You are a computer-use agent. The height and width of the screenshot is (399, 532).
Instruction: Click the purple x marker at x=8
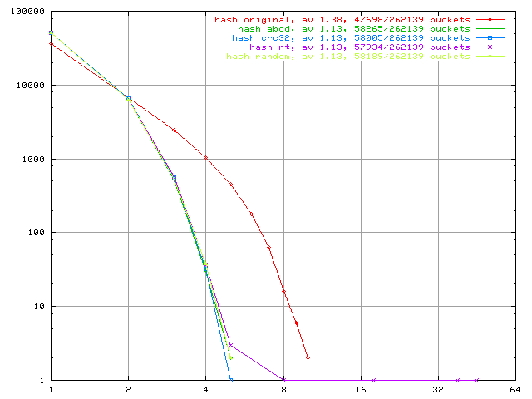click(x=283, y=380)
